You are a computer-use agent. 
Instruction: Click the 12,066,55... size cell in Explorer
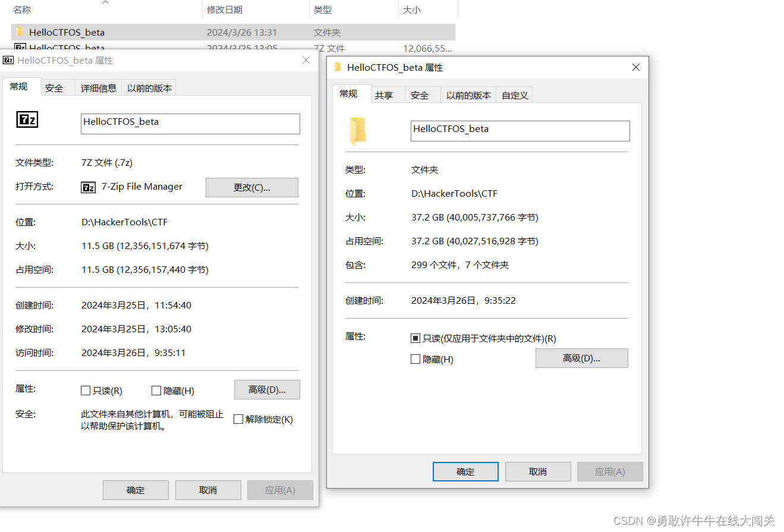pyautogui.click(x=427, y=48)
